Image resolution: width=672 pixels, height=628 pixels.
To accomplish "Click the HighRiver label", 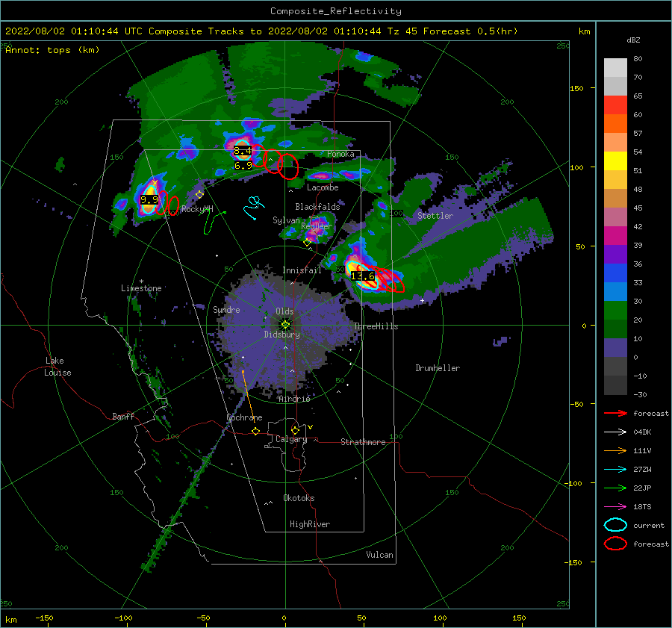I will pos(310,524).
